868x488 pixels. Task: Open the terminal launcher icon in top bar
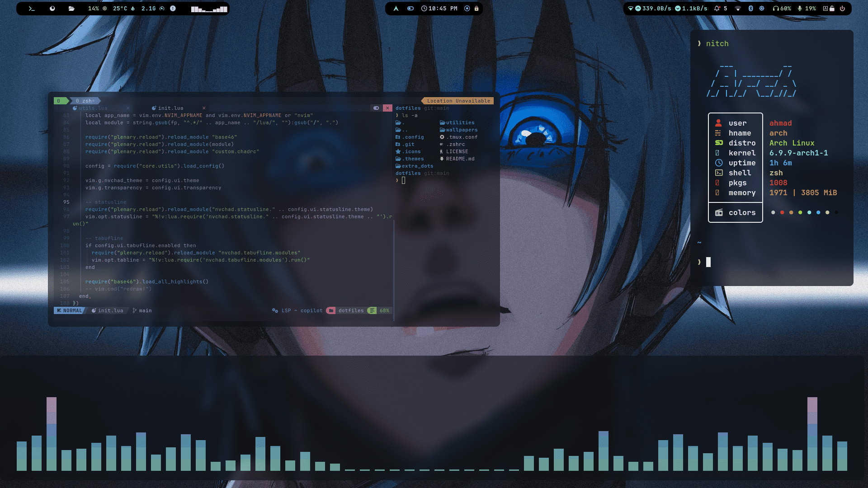coord(32,9)
